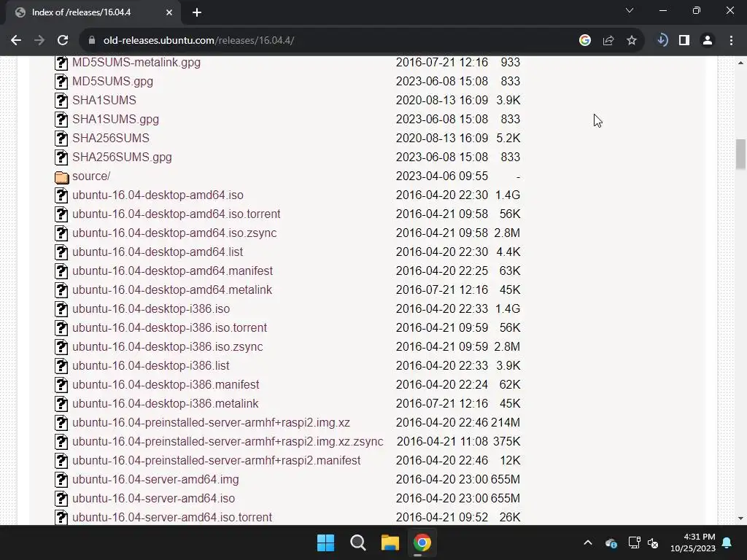The width and height of the screenshot is (747, 560).
Task: Open Chrome three-dot menu
Action: pyautogui.click(x=731, y=41)
